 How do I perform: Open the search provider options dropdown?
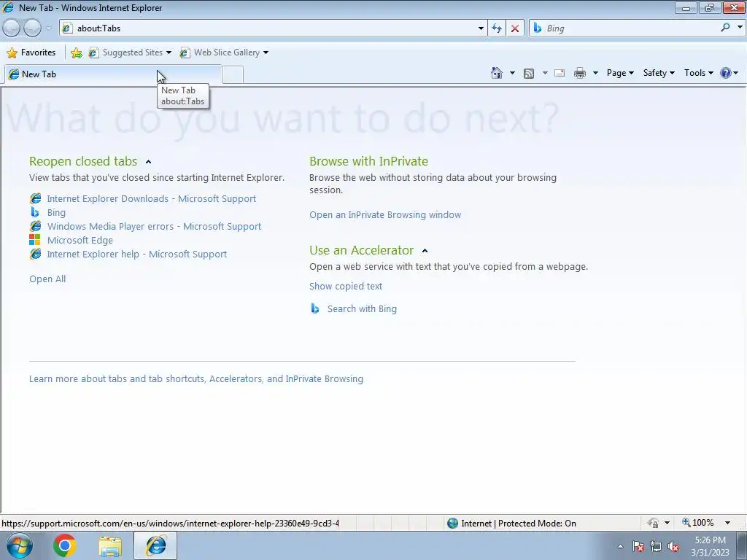pos(740,28)
